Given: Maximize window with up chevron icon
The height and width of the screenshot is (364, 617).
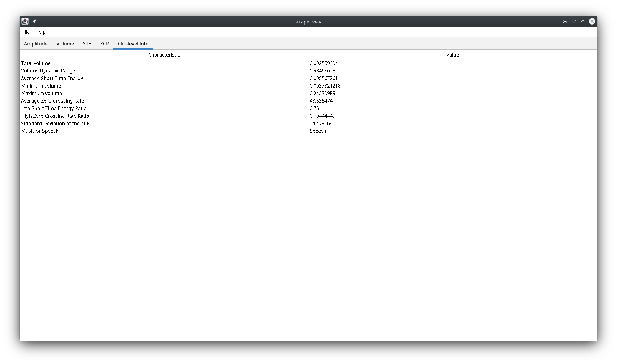Looking at the screenshot, I should [x=583, y=21].
